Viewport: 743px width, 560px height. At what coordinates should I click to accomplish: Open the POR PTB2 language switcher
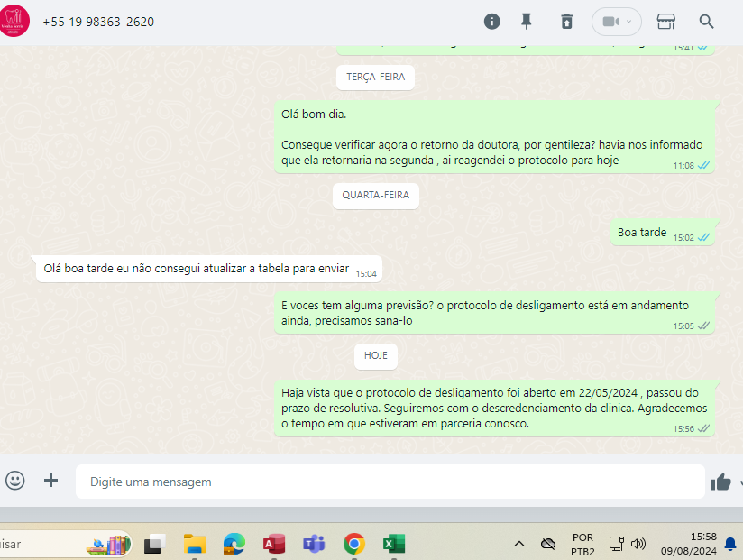pyautogui.click(x=582, y=544)
